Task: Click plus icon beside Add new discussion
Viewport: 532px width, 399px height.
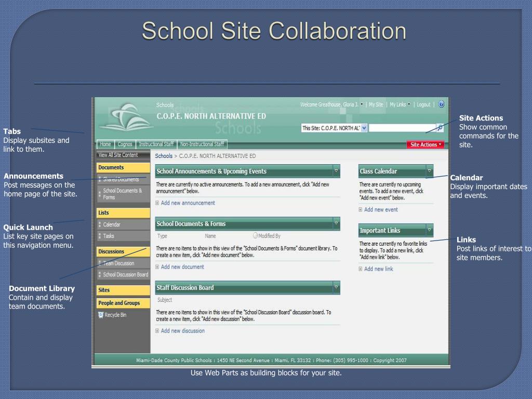Action: click(157, 331)
